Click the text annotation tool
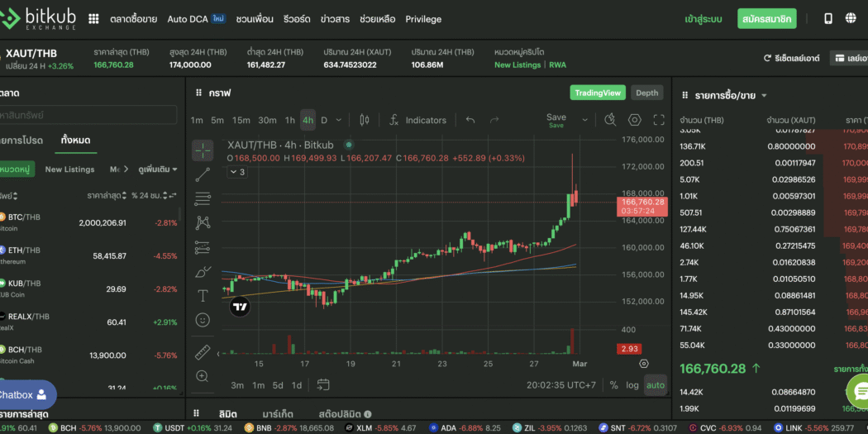Viewport: 868px width, 434px height. (x=203, y=295)
